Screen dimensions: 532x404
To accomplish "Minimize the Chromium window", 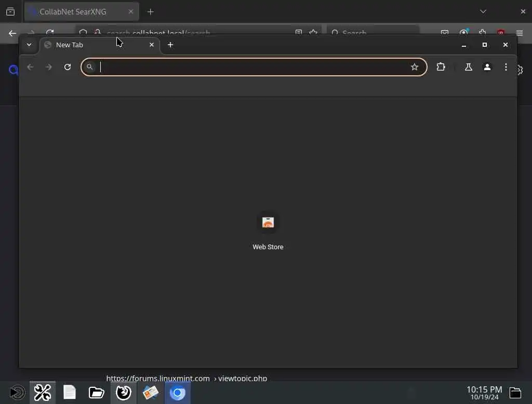I will (464, 45).
